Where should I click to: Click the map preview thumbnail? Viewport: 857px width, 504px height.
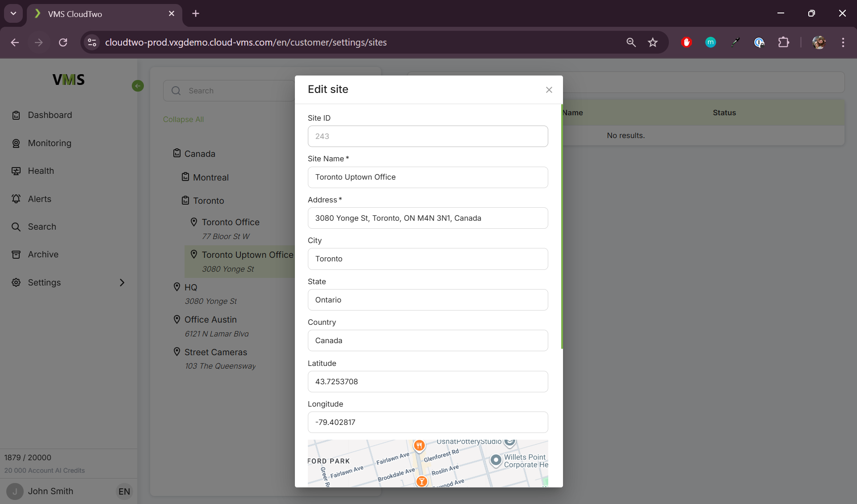428,463
